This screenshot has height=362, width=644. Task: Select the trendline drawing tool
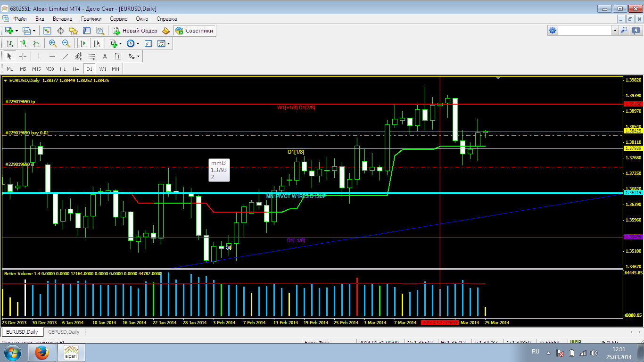tap(65, 56)
